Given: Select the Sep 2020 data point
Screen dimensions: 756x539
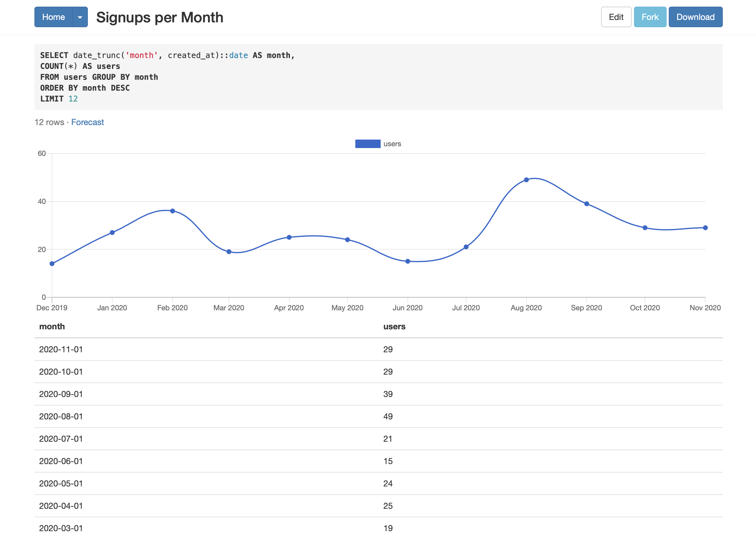Looking at the screenshot, I should (587, 204).
